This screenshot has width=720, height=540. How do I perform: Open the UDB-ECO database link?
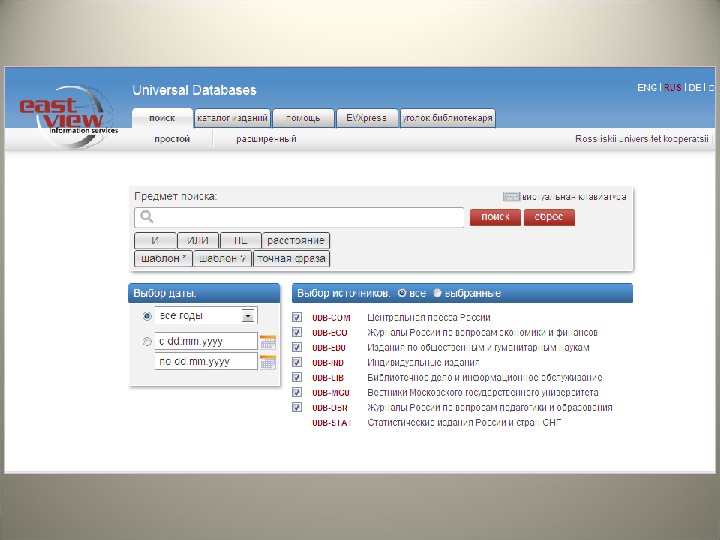[x=330, y=332]
